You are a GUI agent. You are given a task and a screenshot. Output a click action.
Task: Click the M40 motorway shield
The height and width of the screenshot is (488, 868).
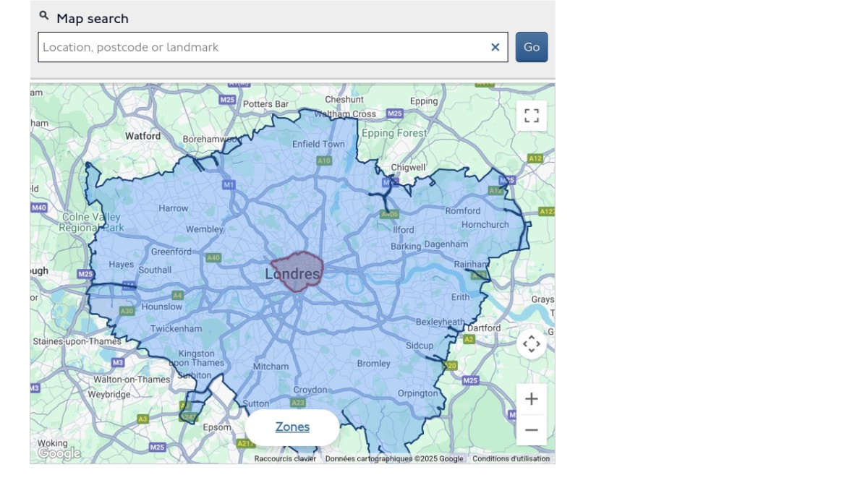pos(39,208)
